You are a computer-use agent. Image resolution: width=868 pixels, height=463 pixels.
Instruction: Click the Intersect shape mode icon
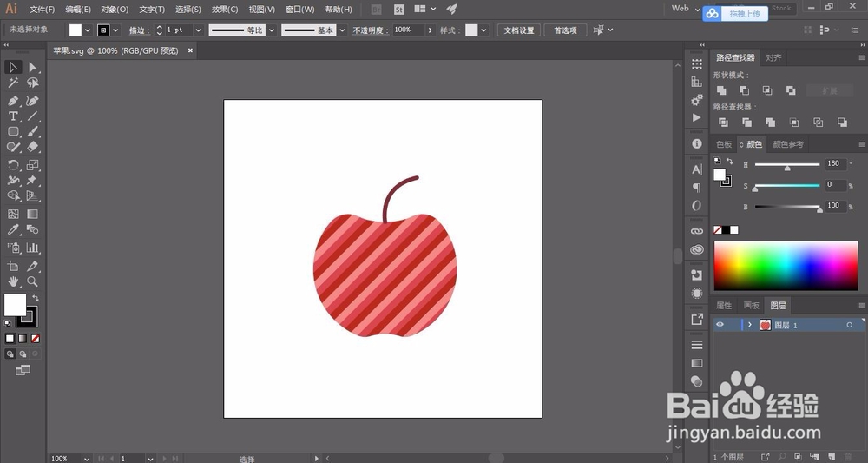pos(767,90)
